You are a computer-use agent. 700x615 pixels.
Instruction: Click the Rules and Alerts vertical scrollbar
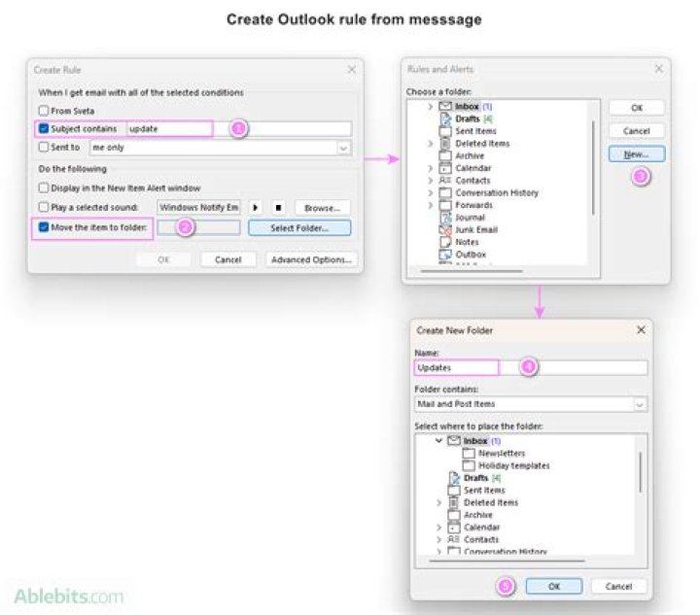[x=593, y=167]
